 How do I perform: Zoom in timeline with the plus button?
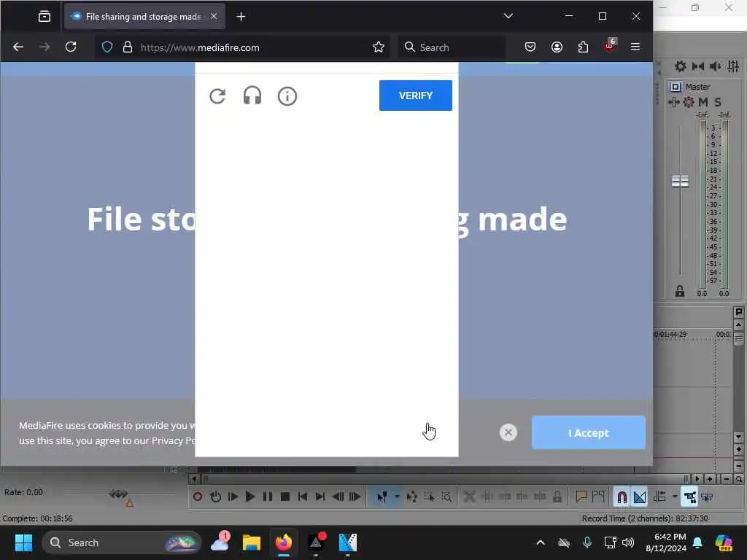point(709,479)
